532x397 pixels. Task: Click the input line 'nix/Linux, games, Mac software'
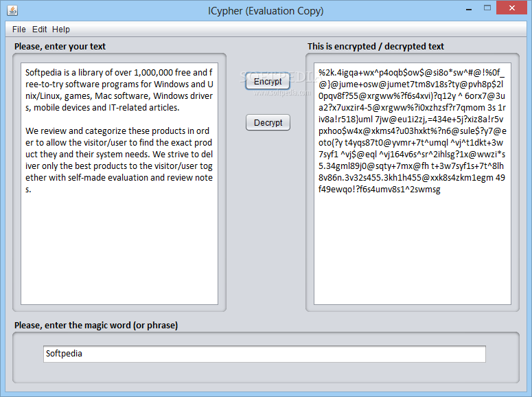(x=119, y=96)
